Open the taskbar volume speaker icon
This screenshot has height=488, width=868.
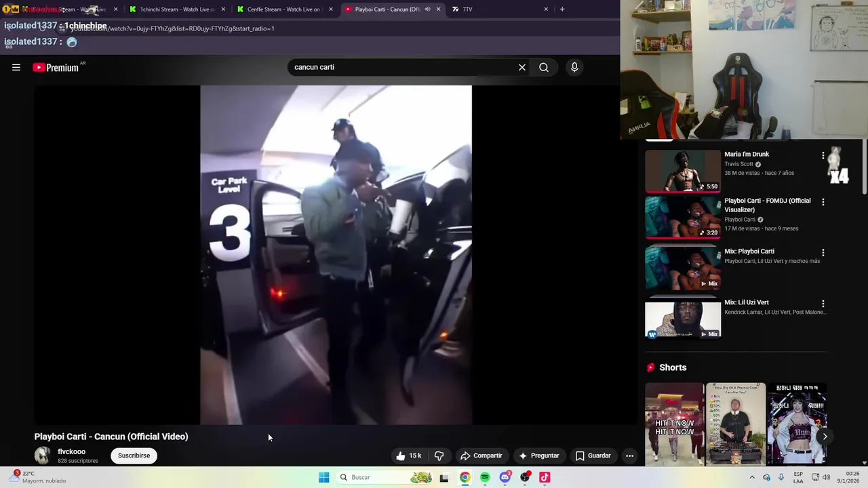pyautogui.click(x=827, y=477)
